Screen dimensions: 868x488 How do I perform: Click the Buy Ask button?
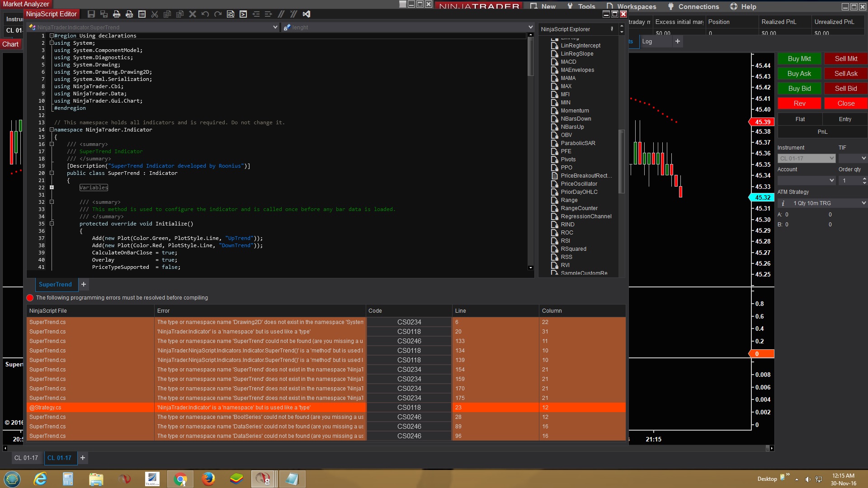click(x=799, y=74)
